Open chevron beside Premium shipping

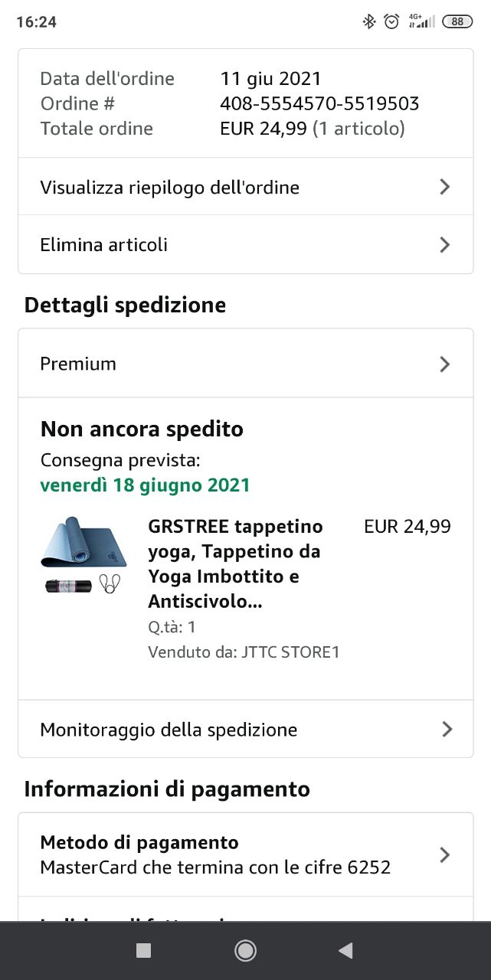(445, 364)
